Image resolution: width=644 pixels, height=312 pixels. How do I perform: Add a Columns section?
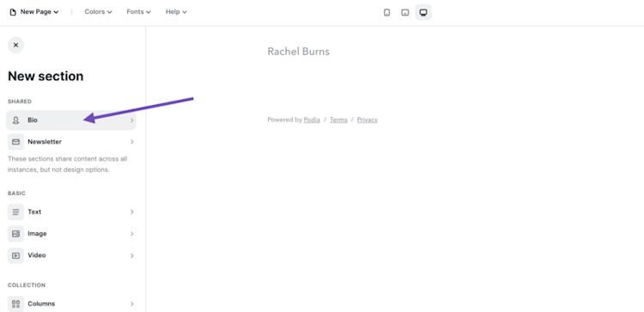click(71, 303)
